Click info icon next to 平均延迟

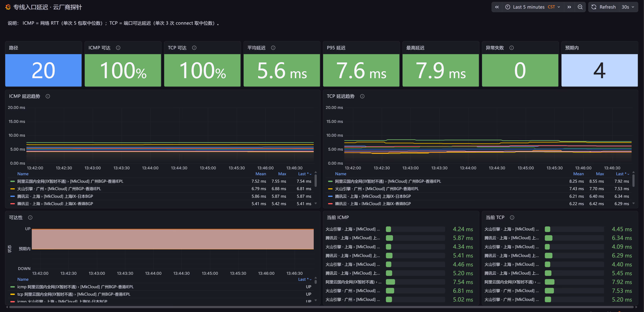(x=273, y=48)
